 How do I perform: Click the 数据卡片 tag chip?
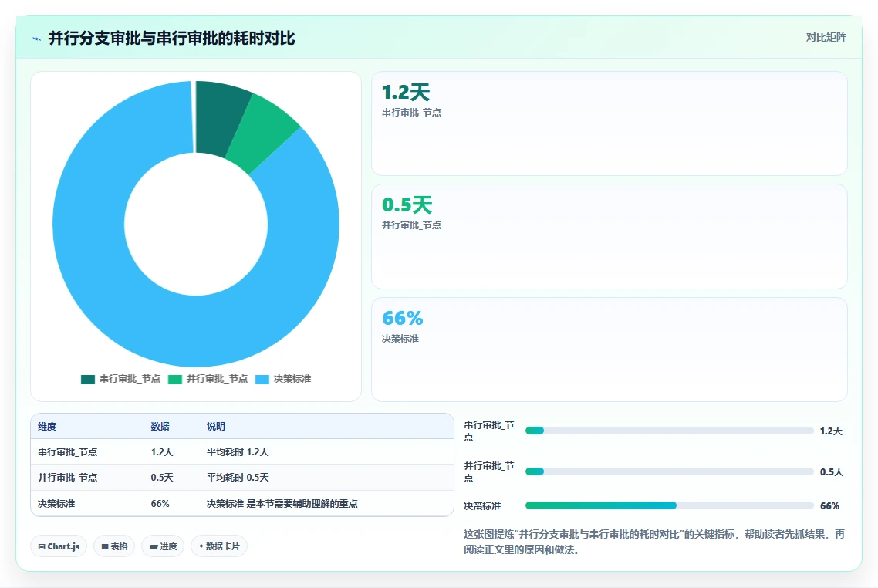coord(219,546)
